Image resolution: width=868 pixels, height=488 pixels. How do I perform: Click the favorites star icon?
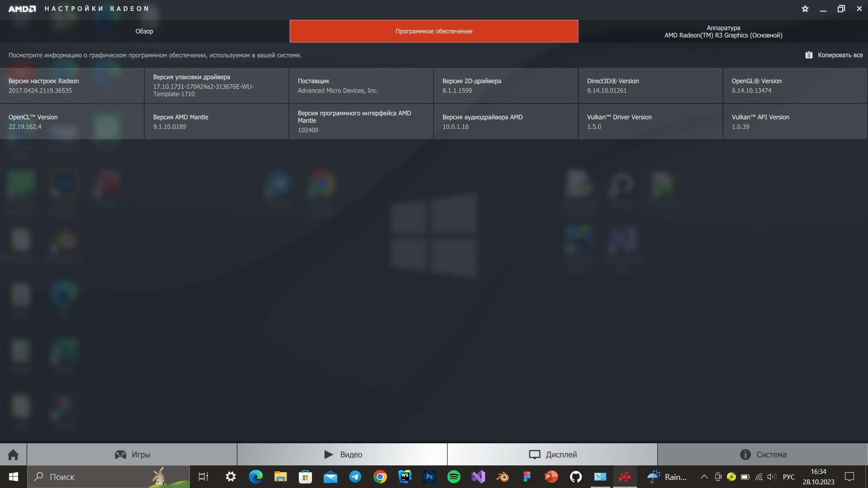(805, 9)
